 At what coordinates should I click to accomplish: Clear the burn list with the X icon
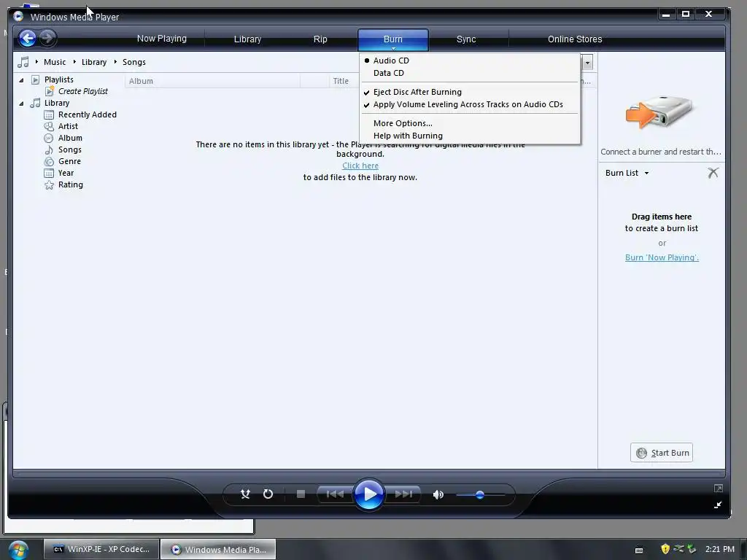point(713,172)
